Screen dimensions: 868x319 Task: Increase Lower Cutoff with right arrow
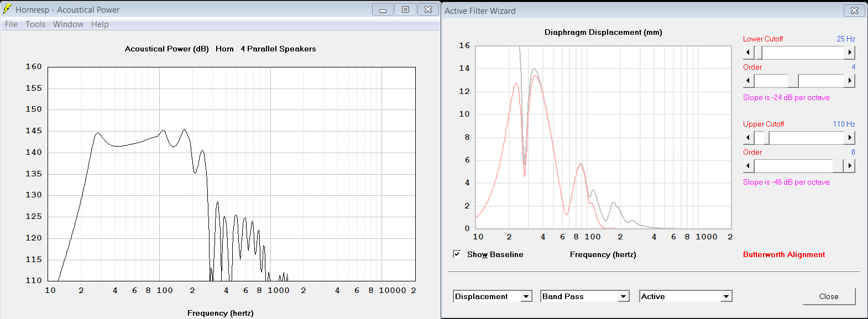[850, 53]
